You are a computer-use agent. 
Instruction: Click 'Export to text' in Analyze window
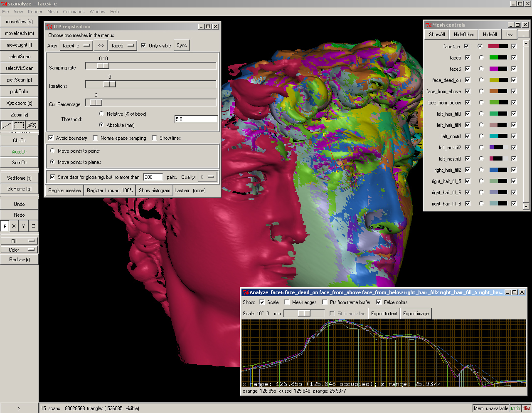(384, 314)
